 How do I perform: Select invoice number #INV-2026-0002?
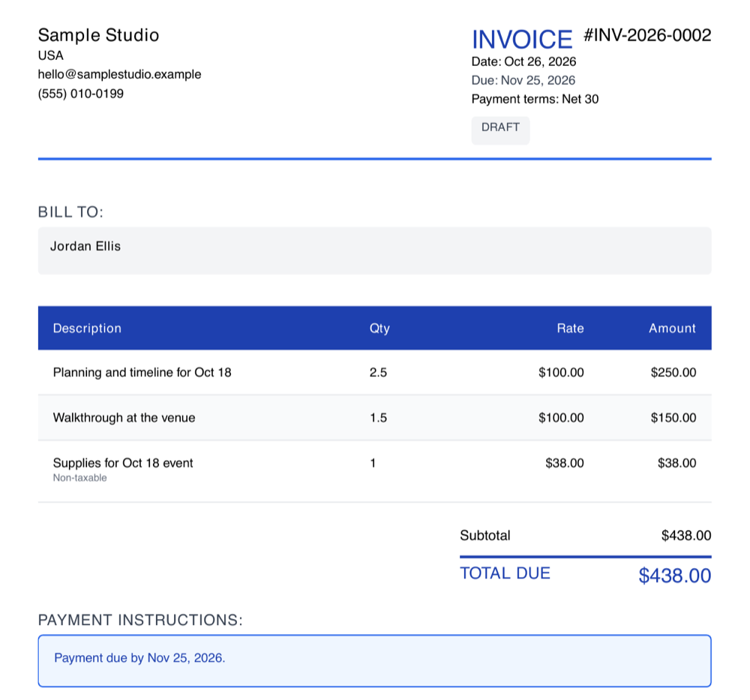tap(647, 35)
